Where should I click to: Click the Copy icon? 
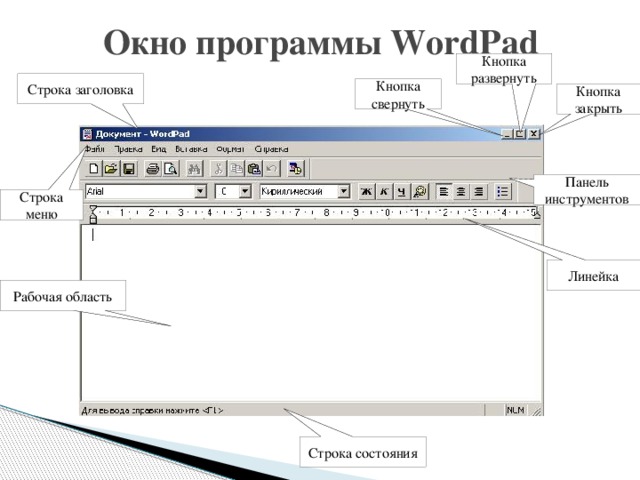[236, 169]
